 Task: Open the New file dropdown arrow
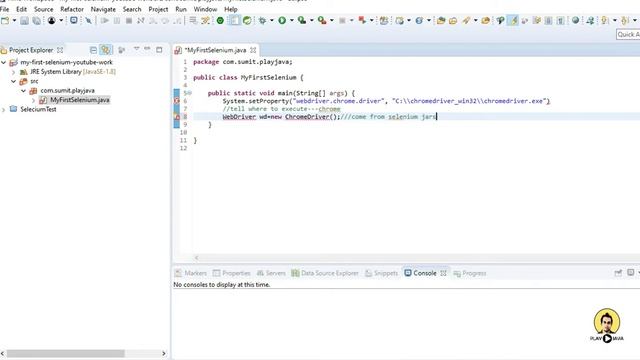coord(14,20)
